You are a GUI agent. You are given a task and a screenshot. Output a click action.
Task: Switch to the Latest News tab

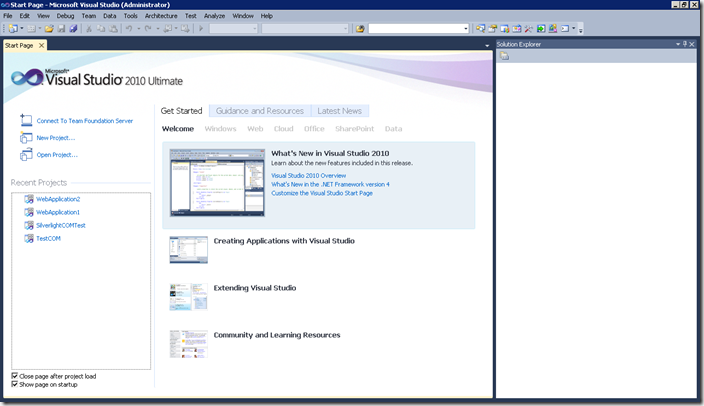pos(340,111)
